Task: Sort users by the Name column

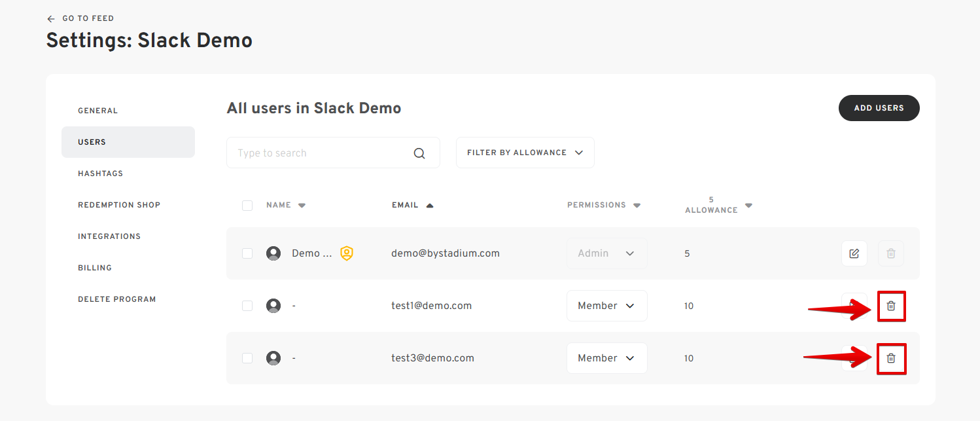Action: [x=286, y=205]
